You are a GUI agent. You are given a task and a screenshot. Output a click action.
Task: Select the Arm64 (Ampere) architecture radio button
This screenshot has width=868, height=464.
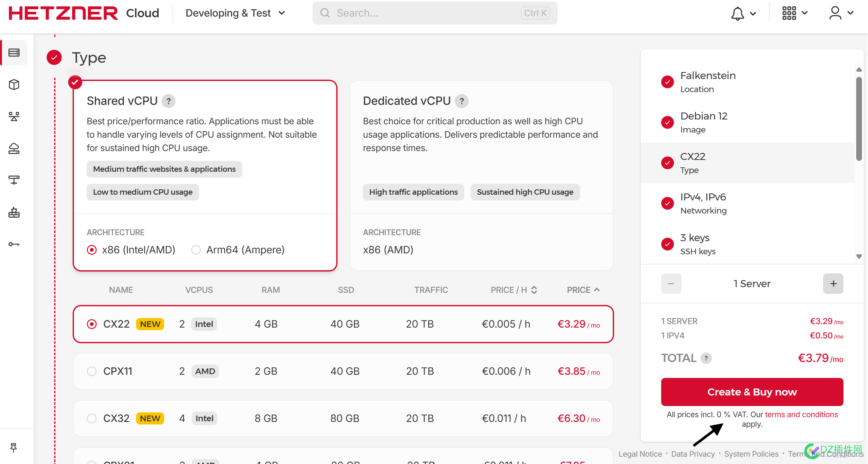coord(195,249)
